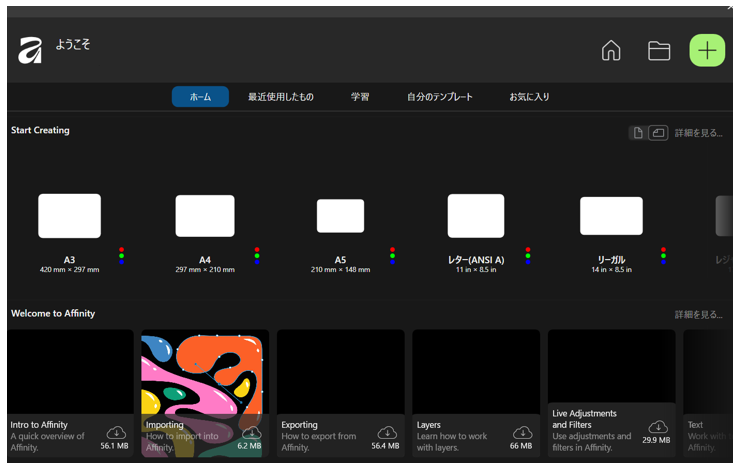The image size is (740, 469).
Task: Choose the レター(ANSI A) preset thumbnail
Action: [x=476, y=216]
